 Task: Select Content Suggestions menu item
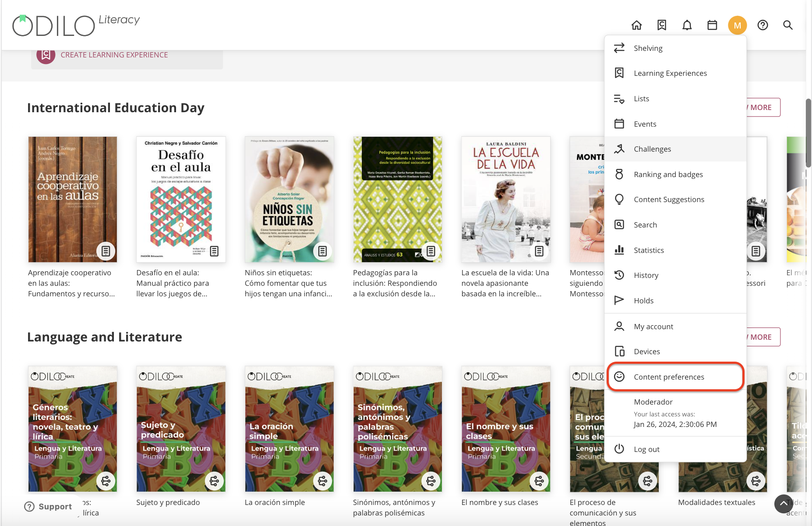[675, 199]
